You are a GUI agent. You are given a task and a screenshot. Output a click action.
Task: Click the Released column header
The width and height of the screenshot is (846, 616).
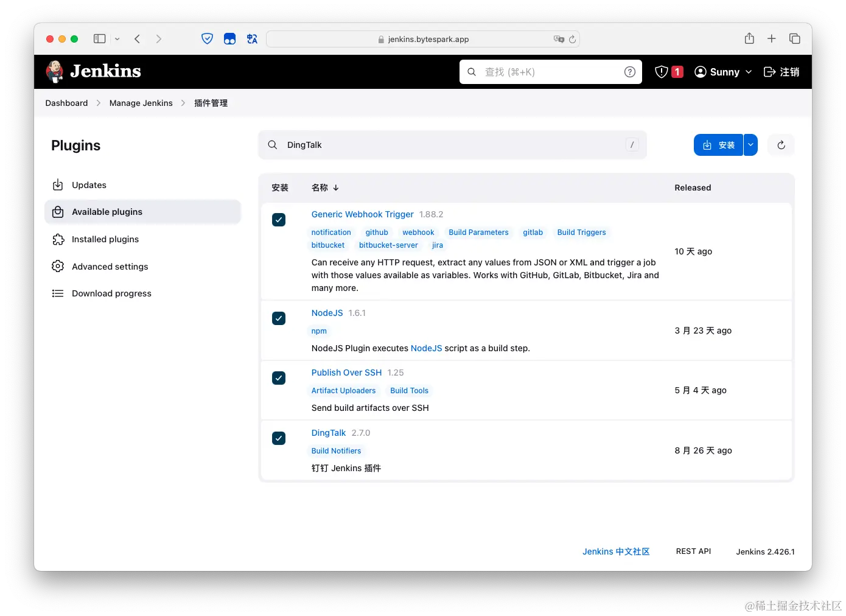coord(693,187)
